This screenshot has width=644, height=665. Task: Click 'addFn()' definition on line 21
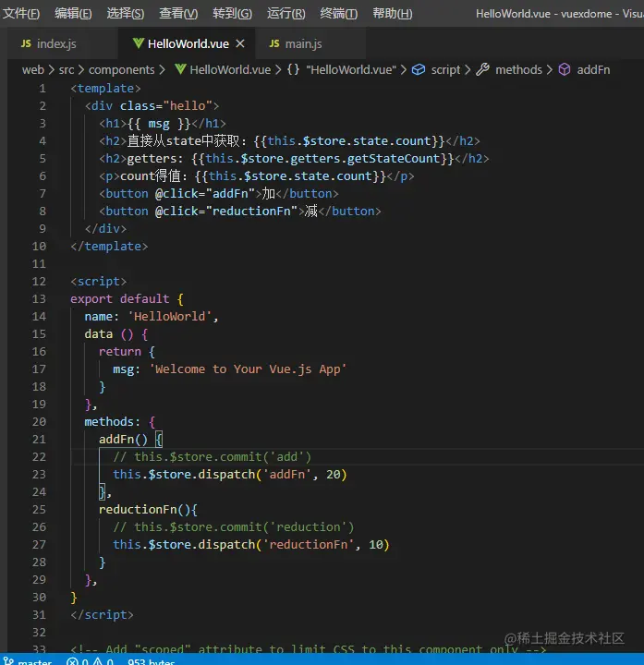click(123, 440)
